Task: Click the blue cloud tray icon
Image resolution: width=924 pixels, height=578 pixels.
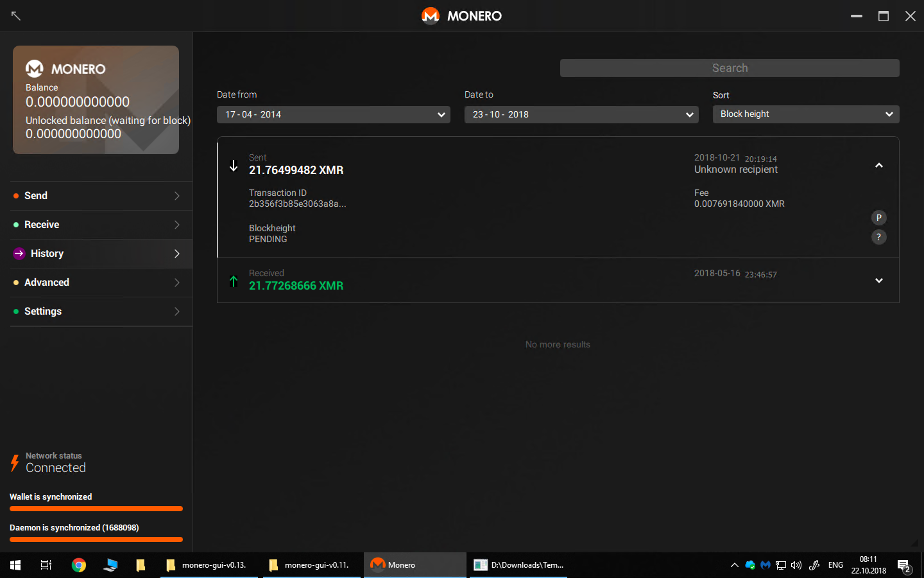Action: (749, 565)
